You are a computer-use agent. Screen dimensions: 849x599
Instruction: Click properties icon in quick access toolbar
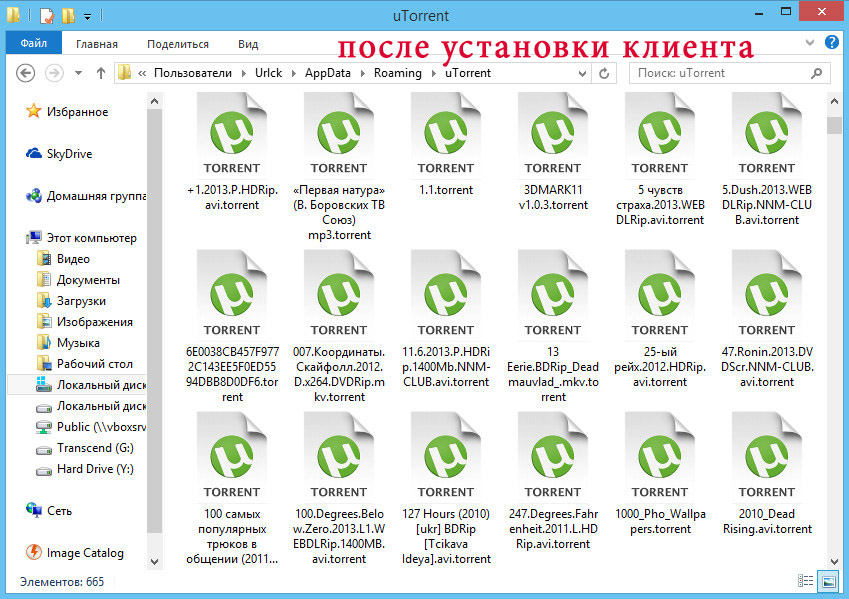coord(47,15)
